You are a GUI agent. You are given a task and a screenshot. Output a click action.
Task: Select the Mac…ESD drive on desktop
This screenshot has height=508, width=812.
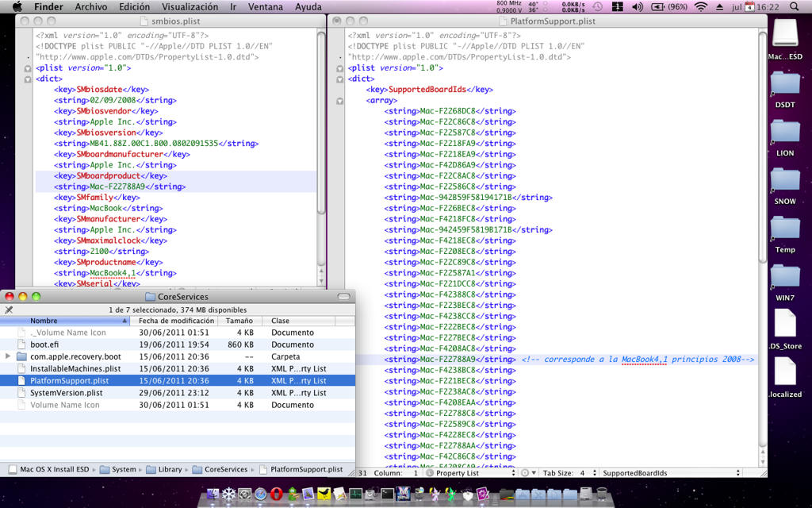(x=785, y=40)
